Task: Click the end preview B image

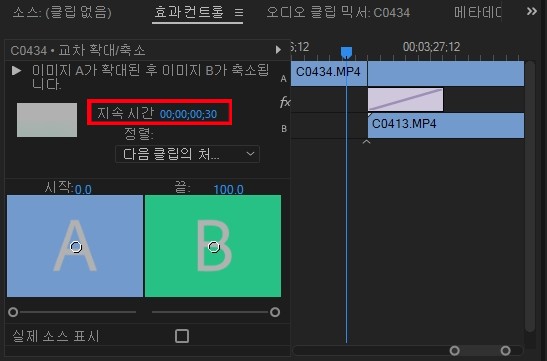Action: 213,246
